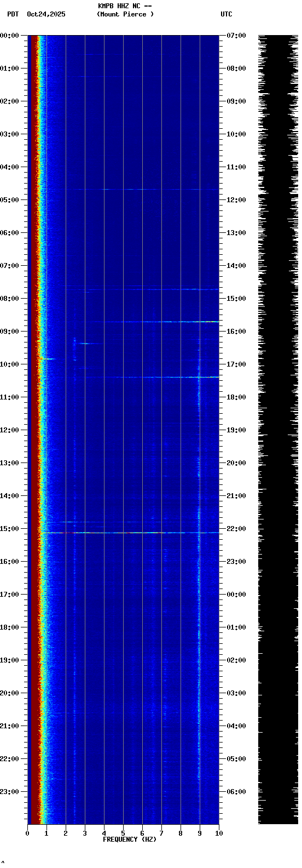Pick the 16:00 label on the UTC axis

click(236, 332)
